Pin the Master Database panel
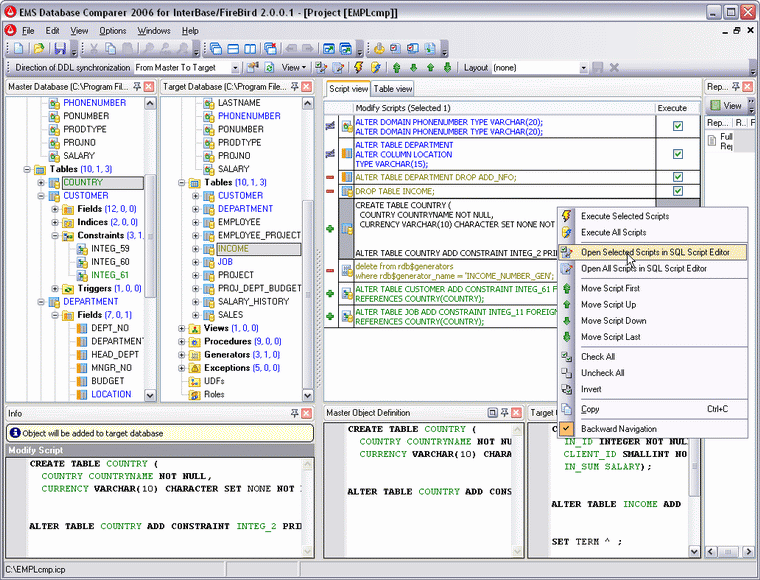Viewport: 760px width, 580px height. click(x=137, y=87)
